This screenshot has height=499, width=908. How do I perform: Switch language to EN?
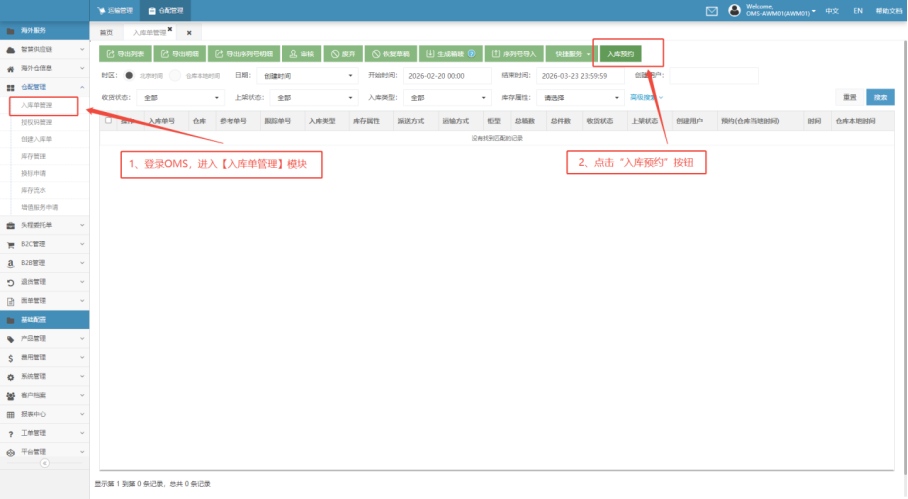point(858,11)
